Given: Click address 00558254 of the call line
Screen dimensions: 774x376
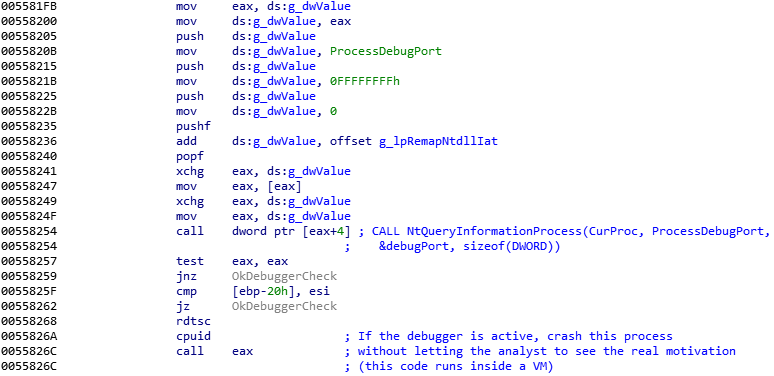Looking at the screenshot, I should click(29, 231).
